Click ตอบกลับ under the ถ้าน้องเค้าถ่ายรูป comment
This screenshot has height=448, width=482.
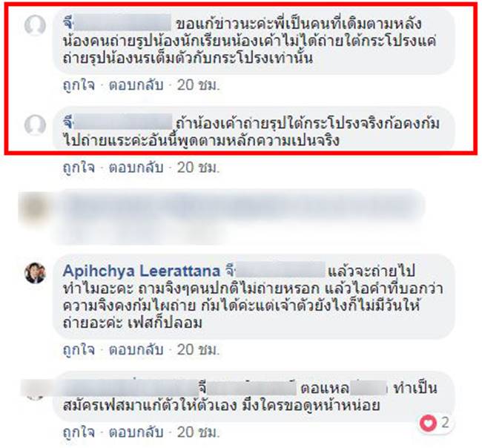click(x=136, y=168)
